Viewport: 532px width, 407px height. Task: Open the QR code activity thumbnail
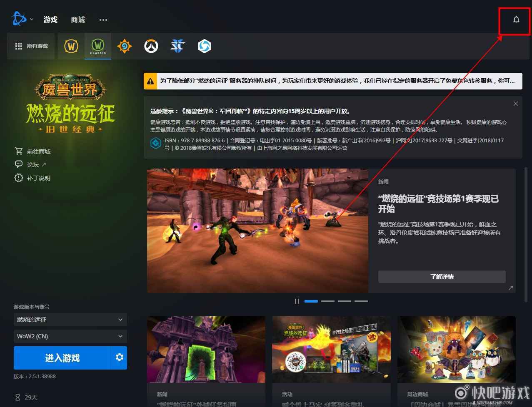(x=331, y=350)
